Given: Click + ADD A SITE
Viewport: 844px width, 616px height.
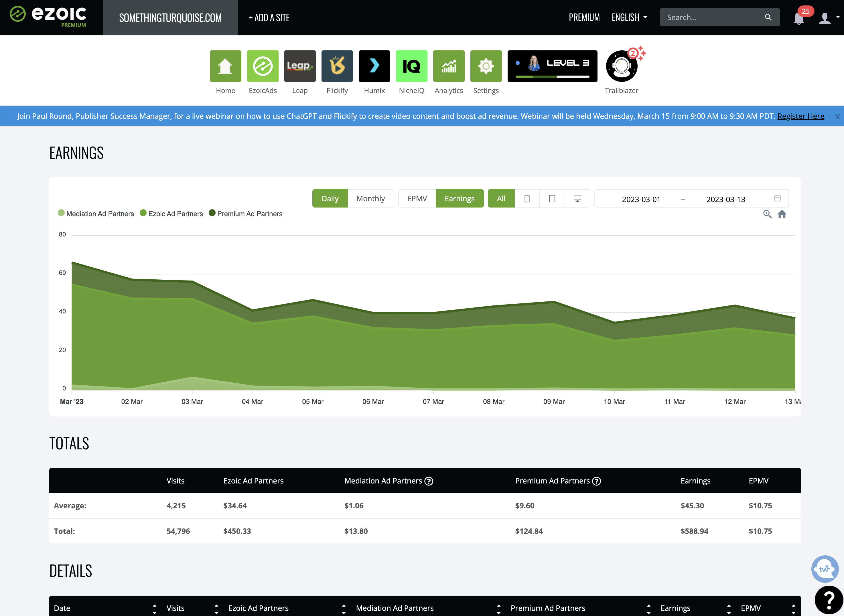Looking at the screenshot, I should pyautogui.click(x=269, y=17).
